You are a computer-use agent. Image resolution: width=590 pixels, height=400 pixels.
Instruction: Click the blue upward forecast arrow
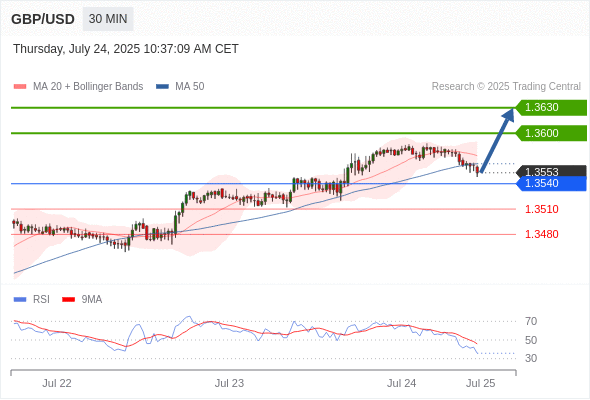[497, 140]
